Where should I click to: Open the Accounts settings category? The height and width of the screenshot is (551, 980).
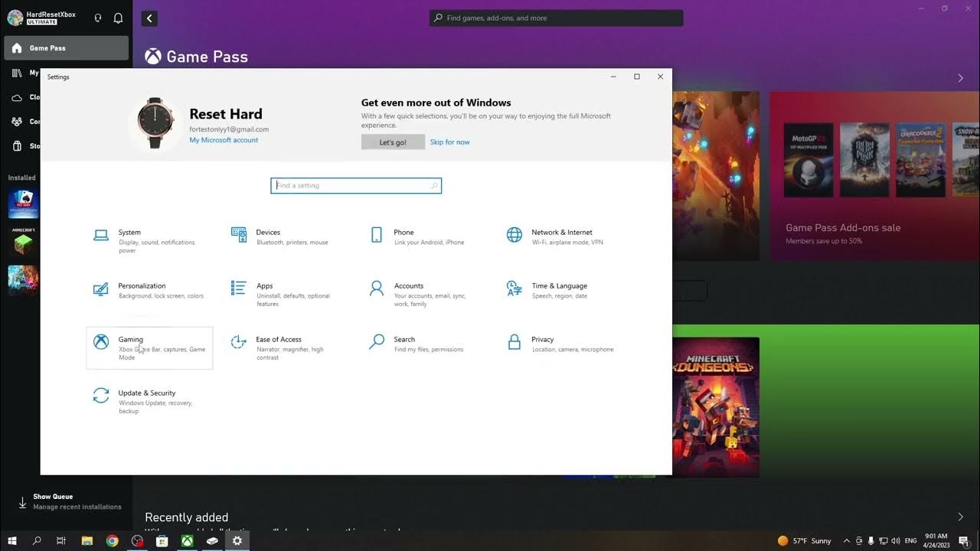(x=425, y=295)
